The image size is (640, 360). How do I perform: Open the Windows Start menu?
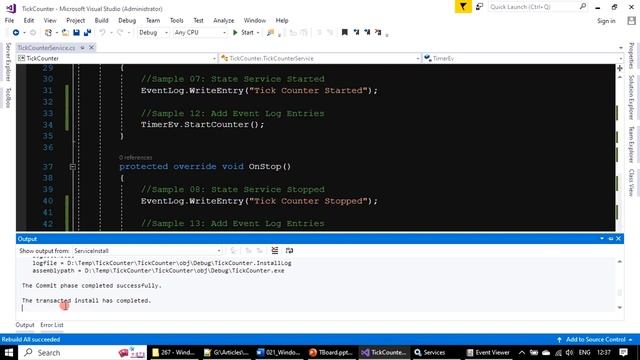click(9, 352)
